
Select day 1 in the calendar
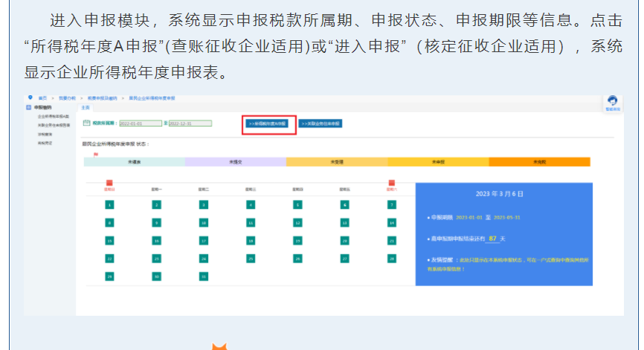click(x=109, y=205)
